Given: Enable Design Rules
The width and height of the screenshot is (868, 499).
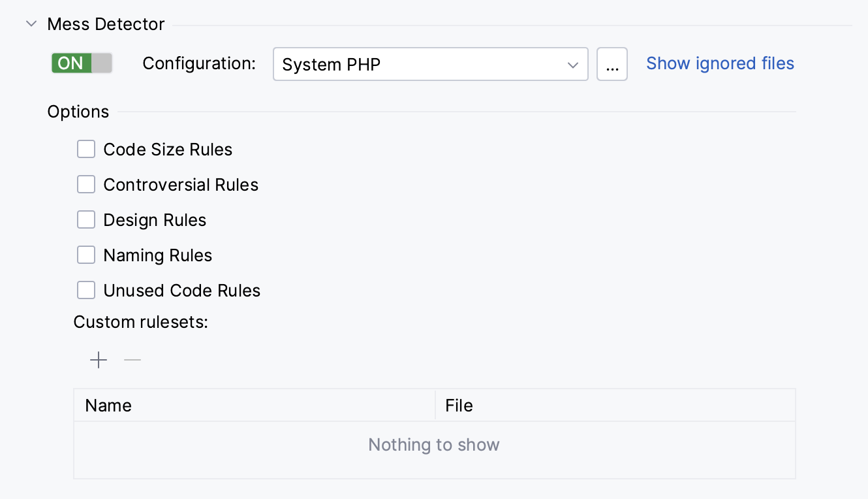Looking at the screenshot, I should (85, 219).
